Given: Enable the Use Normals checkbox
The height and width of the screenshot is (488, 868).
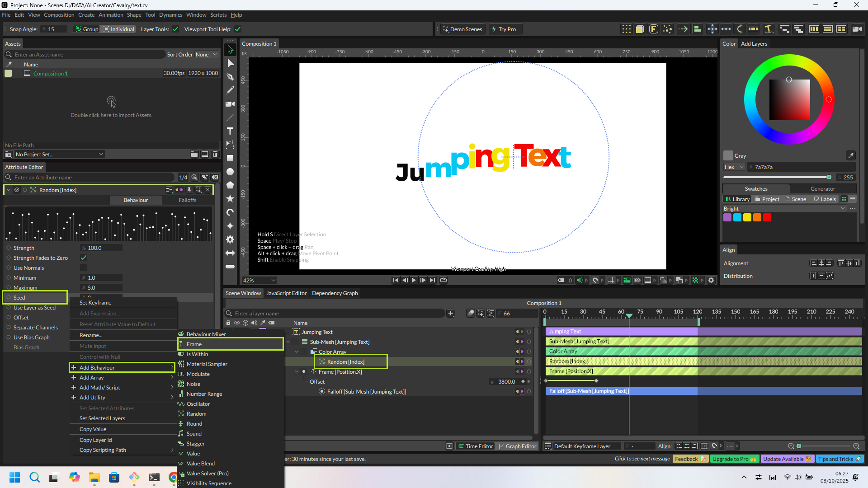Looking at the screenshot, I should click(84, 268).
